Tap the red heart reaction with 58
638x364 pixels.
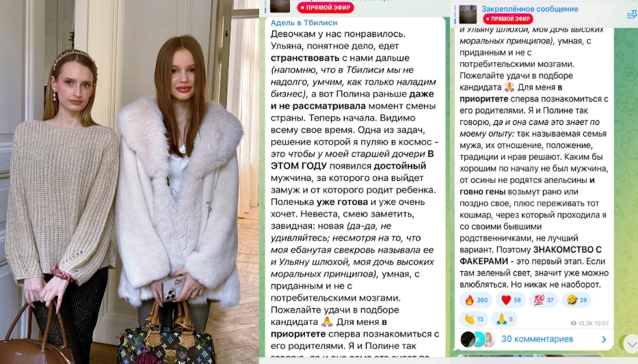(511, 300)
